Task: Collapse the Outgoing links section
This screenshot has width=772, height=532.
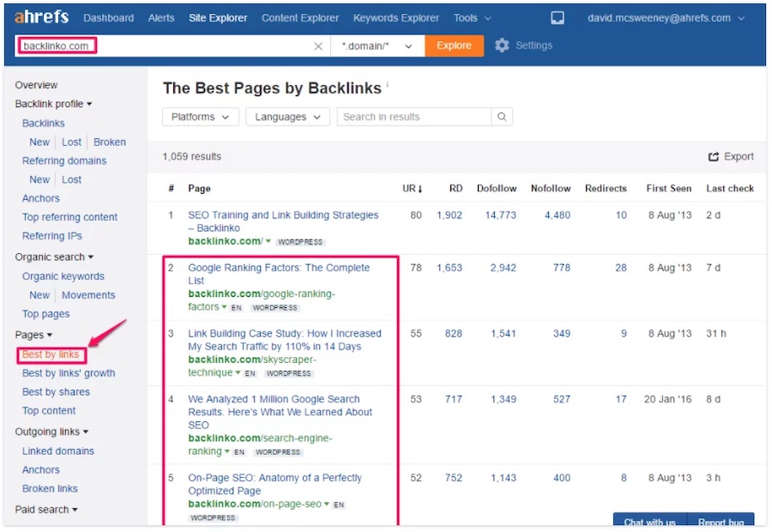Action: click(51, 432)
